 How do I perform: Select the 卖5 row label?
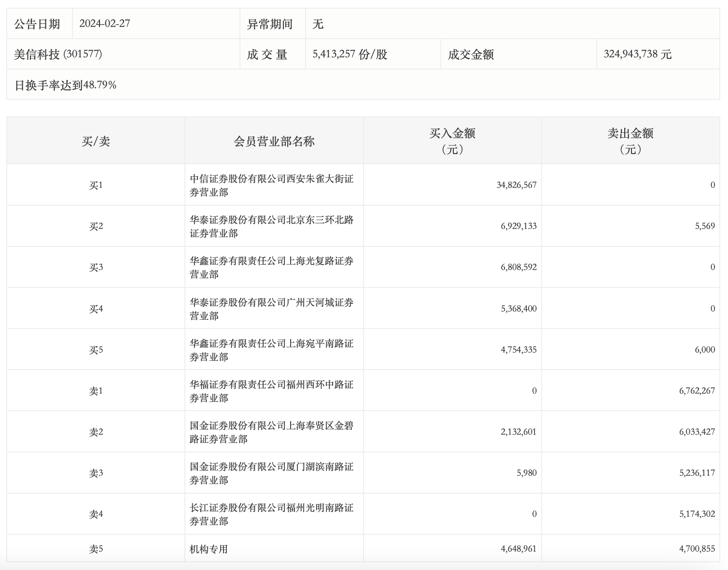coord(96,549)
